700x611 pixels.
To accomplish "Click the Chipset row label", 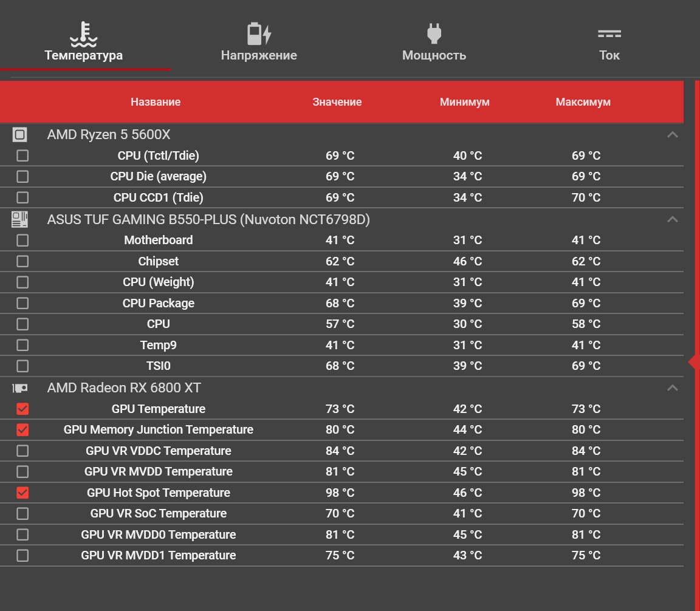I will (159, 261).
